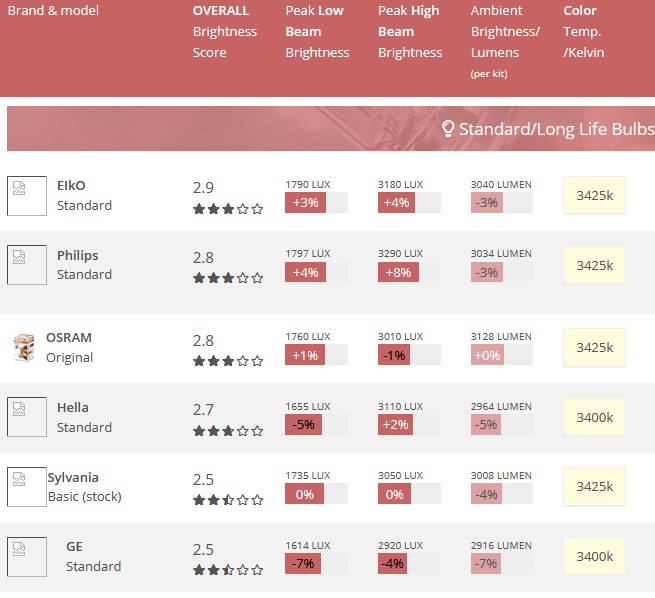Click the EIKO +3% low beam bar
Viewport: 655px width, 598px height.
click(305, 203)
